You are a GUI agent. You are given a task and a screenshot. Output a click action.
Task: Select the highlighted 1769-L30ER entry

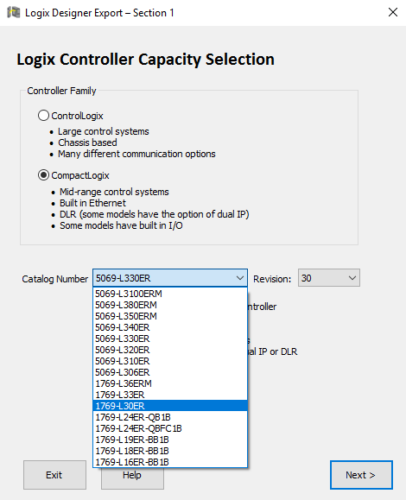coord(170,406)
